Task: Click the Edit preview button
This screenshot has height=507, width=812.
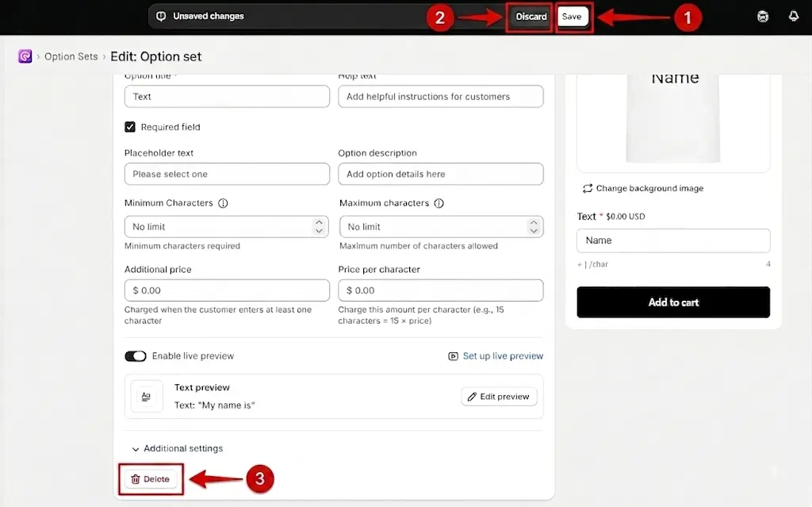Action: [500, 397]
